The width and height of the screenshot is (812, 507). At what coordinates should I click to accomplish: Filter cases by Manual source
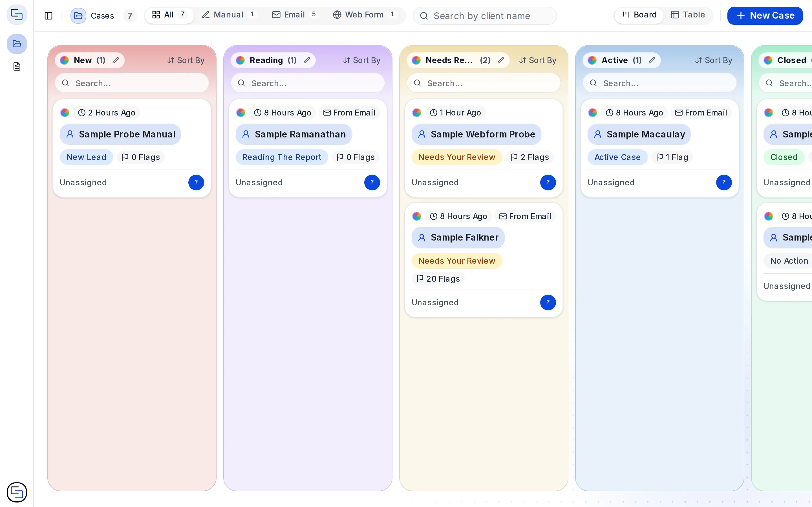[x=228, y=15]
